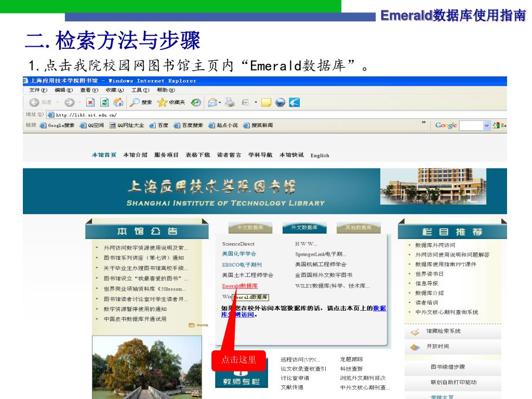Click the yellow note toolbar icon

[266, 102]
